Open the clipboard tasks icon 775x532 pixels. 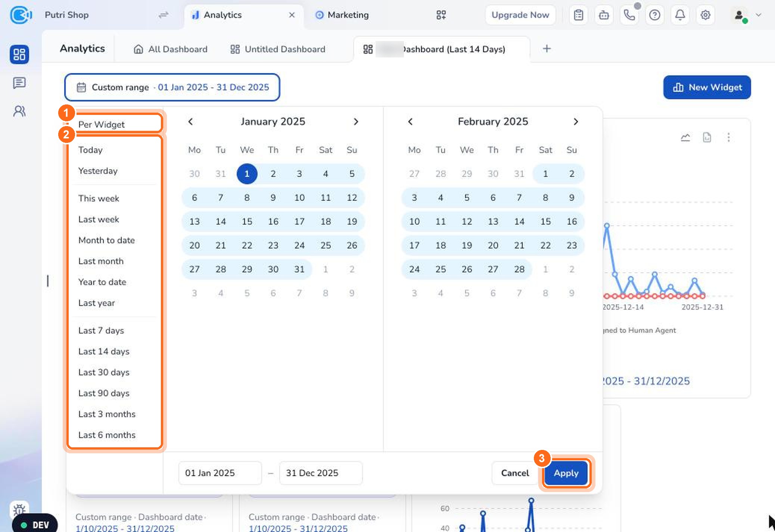(x=579, y=15)
